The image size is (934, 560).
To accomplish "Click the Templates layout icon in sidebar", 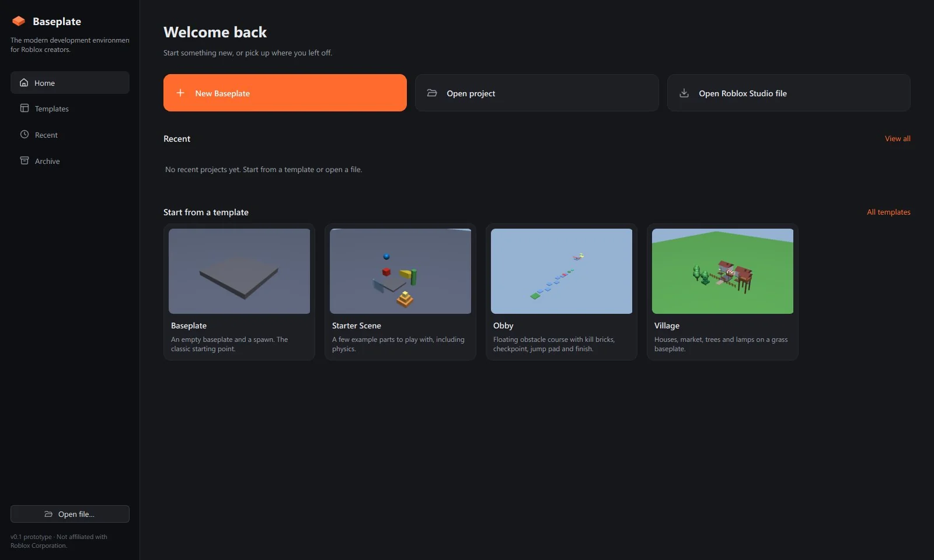I will pos(25,108).
